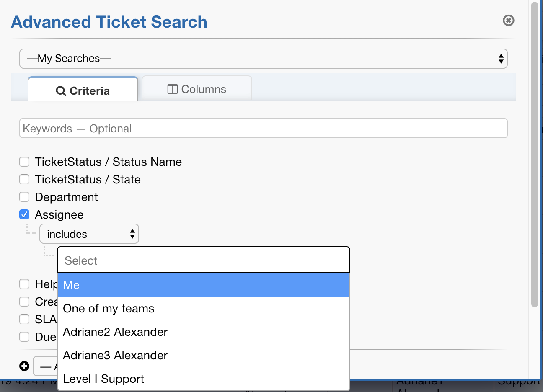
Task: Uncheck the Assignee checkbox
Action: coord(24,214)
